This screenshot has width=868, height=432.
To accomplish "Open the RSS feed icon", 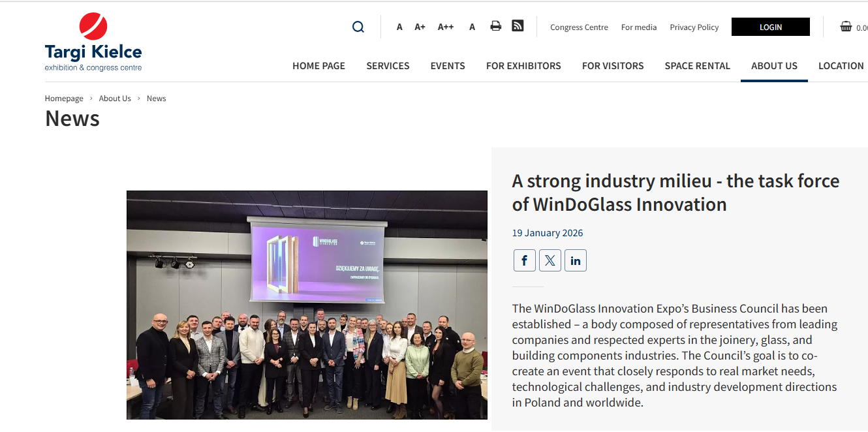I will click(x=518, y=26).
